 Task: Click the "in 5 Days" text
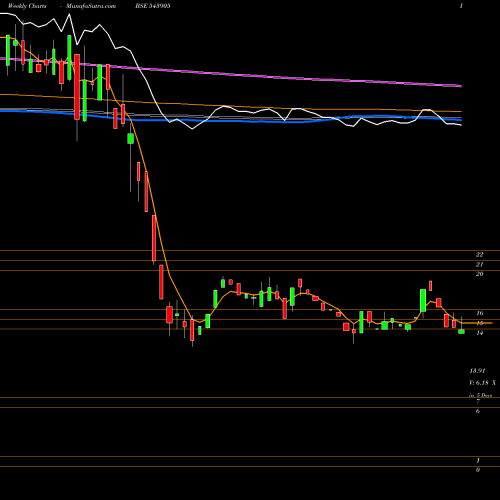[481, 395]
